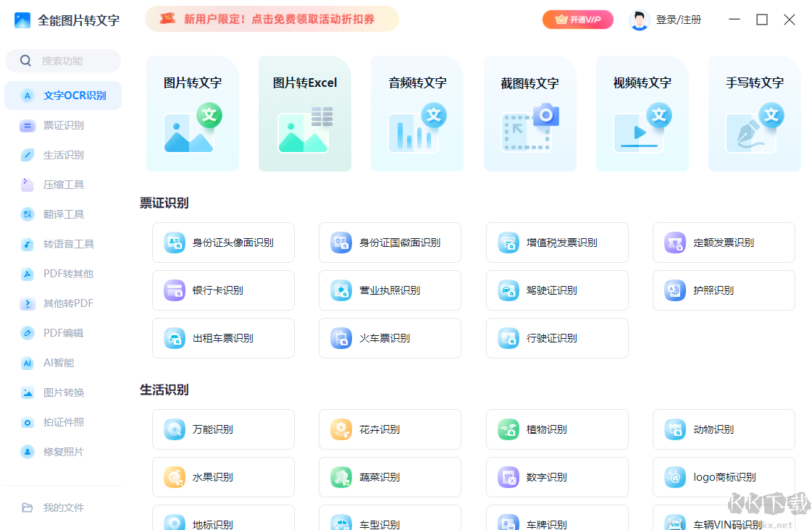812x530 pixels.
Task: Click the 搜索功能 search box
Action: 63,61
